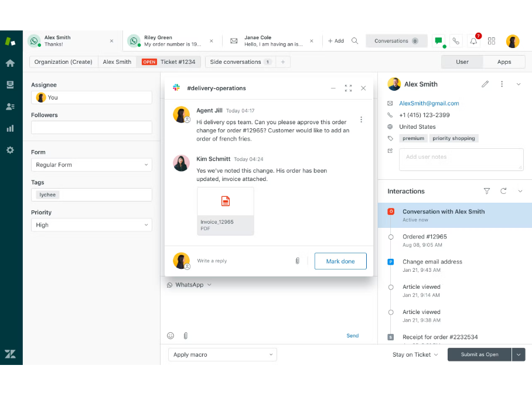Viewport: 532px width, 396px height.
Task: Click the Submit as Open button
Action: point(479,354)
